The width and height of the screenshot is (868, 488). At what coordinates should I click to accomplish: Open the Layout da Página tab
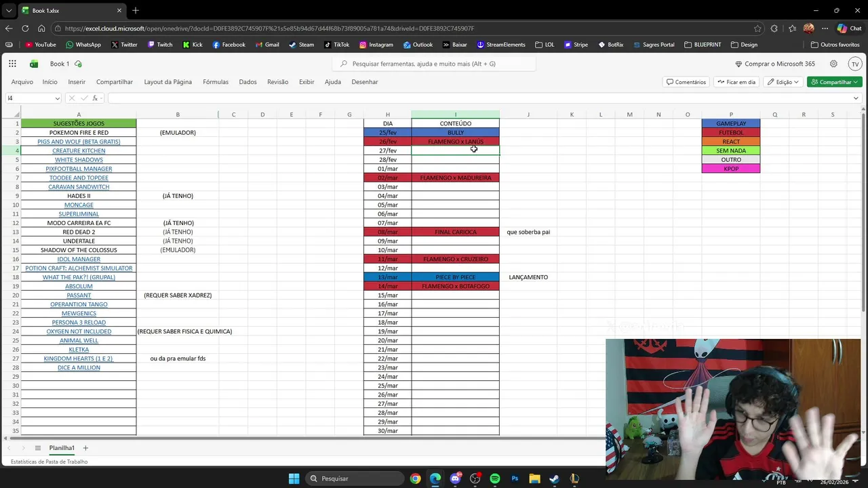(x=167, y=82)
